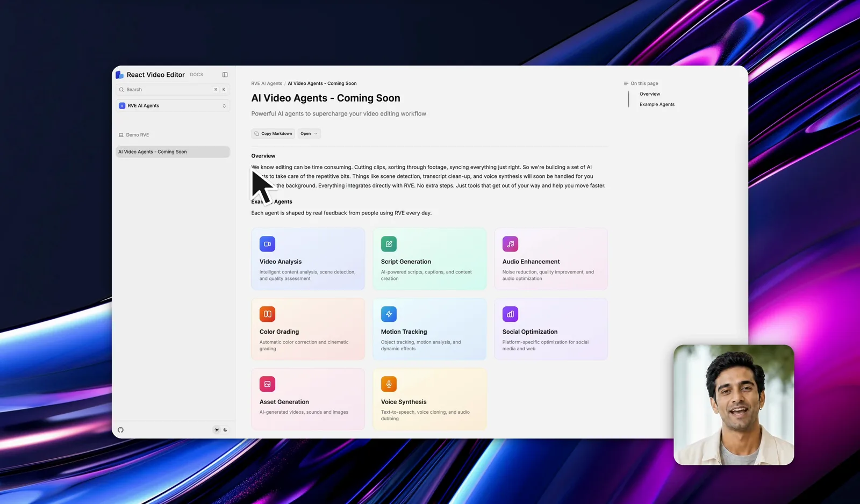The height and width of the screenshot is (504, 860).
Task: Click the AI Video Agents breadcrumb current page
Action: pos(322,84)
